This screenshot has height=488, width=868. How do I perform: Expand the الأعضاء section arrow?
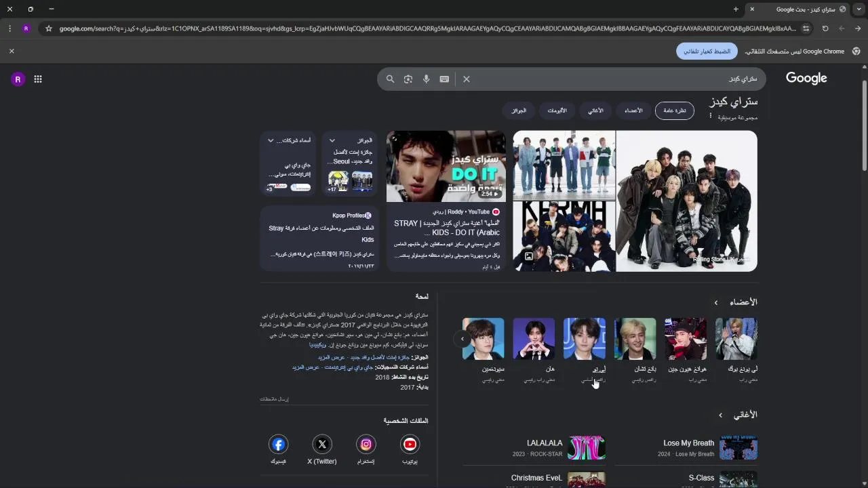pos(716,302)
